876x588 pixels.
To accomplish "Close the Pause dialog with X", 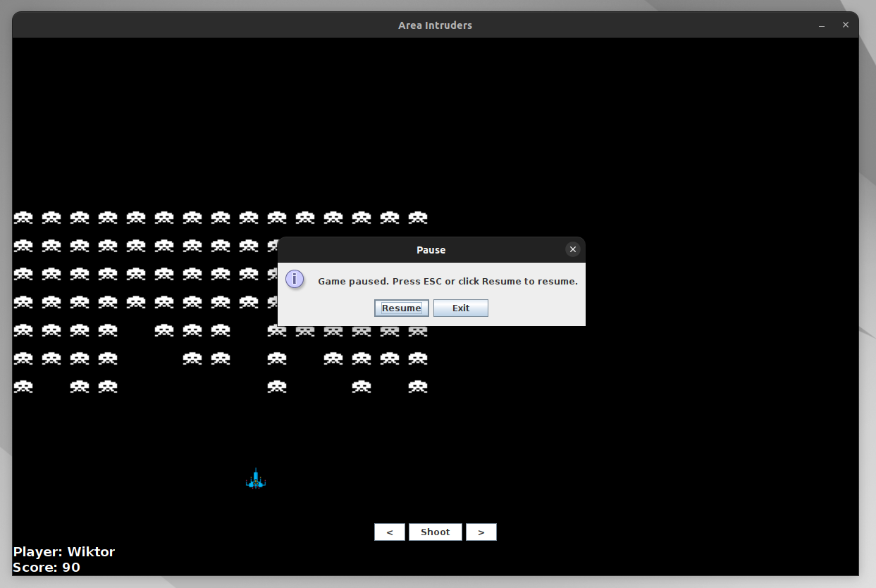I will coord(573,249).
